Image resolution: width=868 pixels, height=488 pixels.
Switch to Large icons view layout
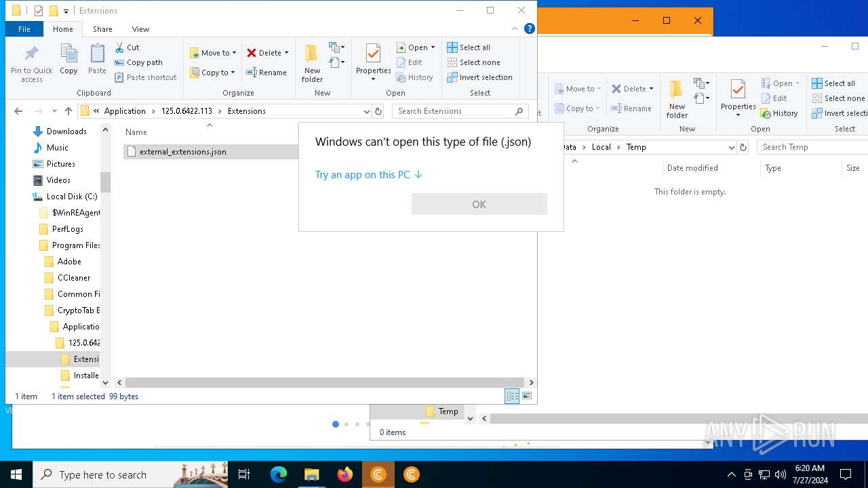click(x=527, y=396)
